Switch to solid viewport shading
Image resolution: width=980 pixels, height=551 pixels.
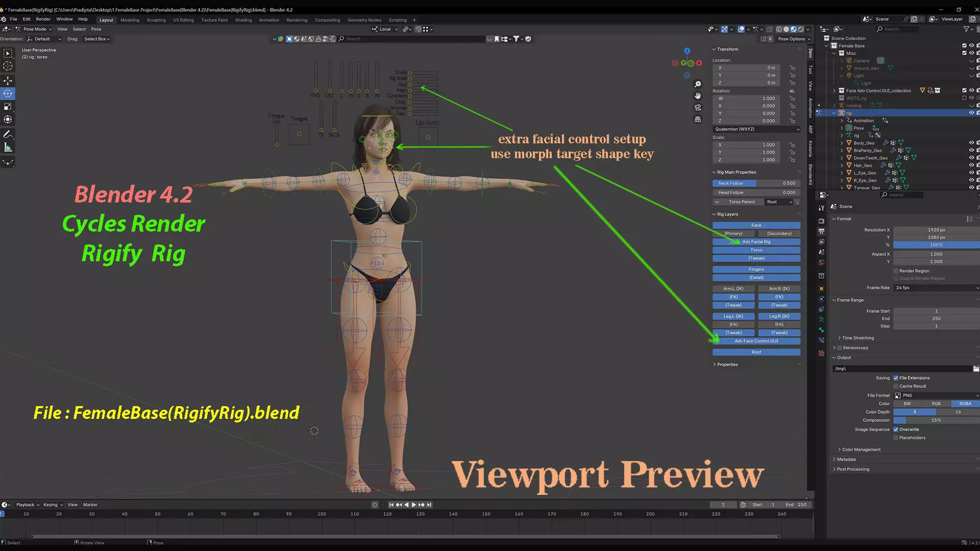[x=786, y=29]
